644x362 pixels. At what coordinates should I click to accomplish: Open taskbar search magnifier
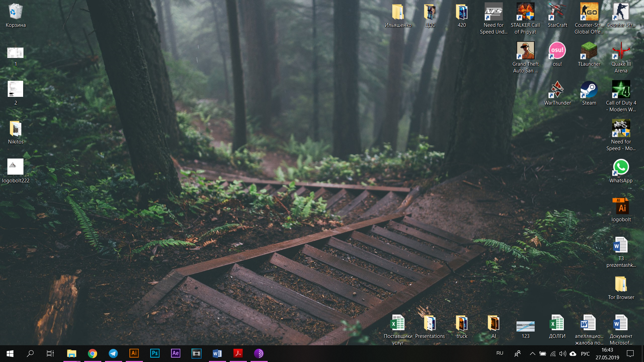[x=30, y=354]
